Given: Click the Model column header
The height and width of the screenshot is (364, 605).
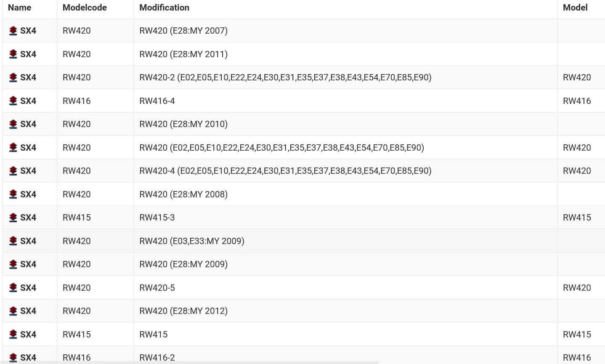Looking at the screenshot, I should pyautogui.click(x=575, y=8).
